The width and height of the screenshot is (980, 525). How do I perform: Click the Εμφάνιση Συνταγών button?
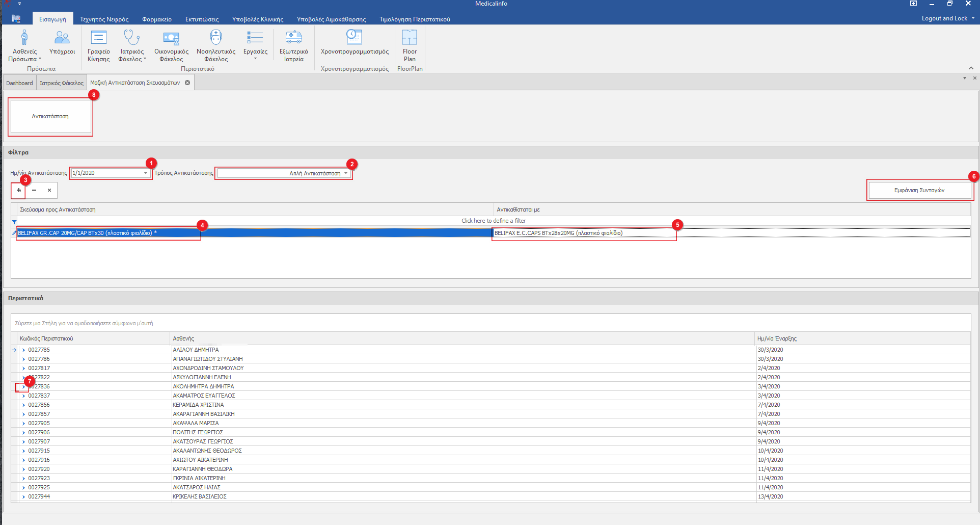919,190
